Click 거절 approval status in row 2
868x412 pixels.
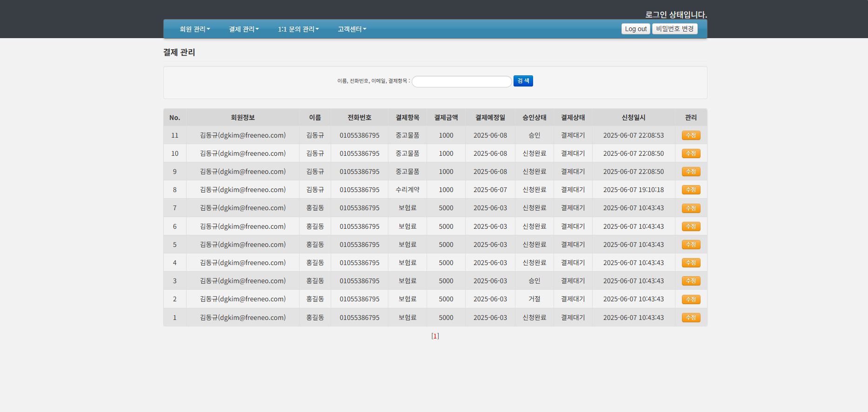(x=534, y=299)
